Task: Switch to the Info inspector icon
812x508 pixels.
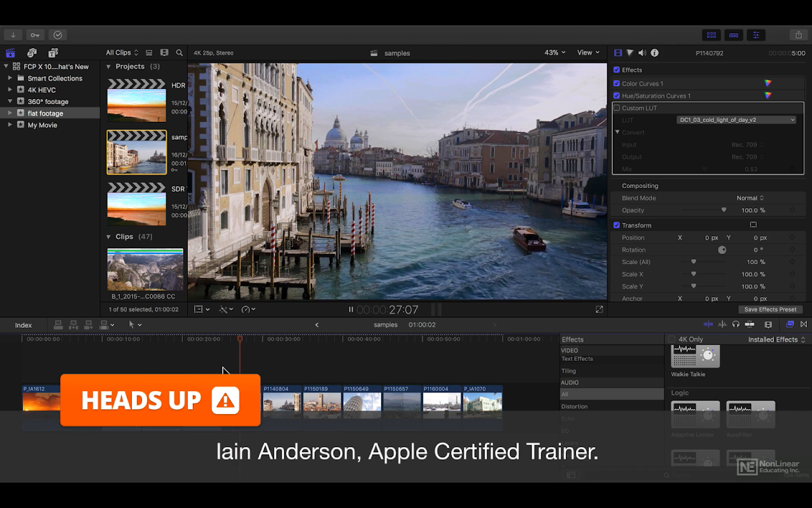Action: (x=655, y=53)
